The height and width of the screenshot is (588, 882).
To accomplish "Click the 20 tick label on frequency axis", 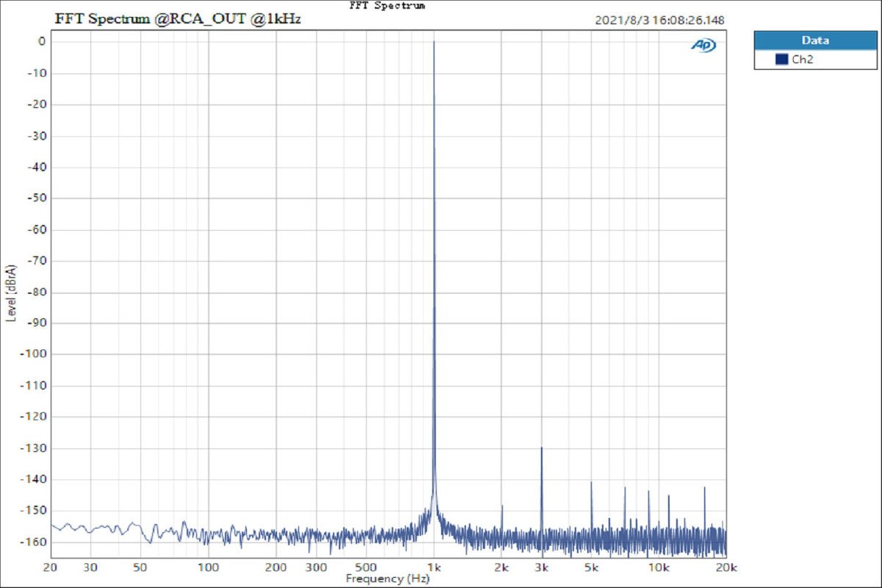I will pyautogui.click(x=51, y=567).
